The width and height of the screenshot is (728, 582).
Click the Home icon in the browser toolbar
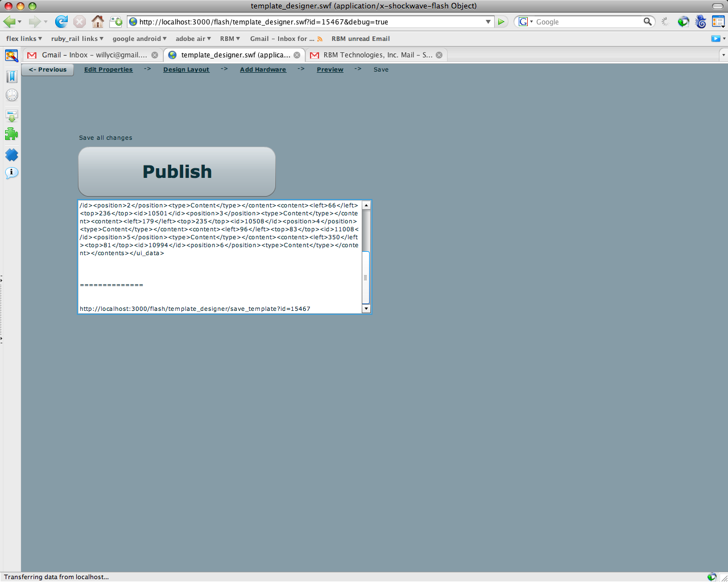(x=97, y=22)
